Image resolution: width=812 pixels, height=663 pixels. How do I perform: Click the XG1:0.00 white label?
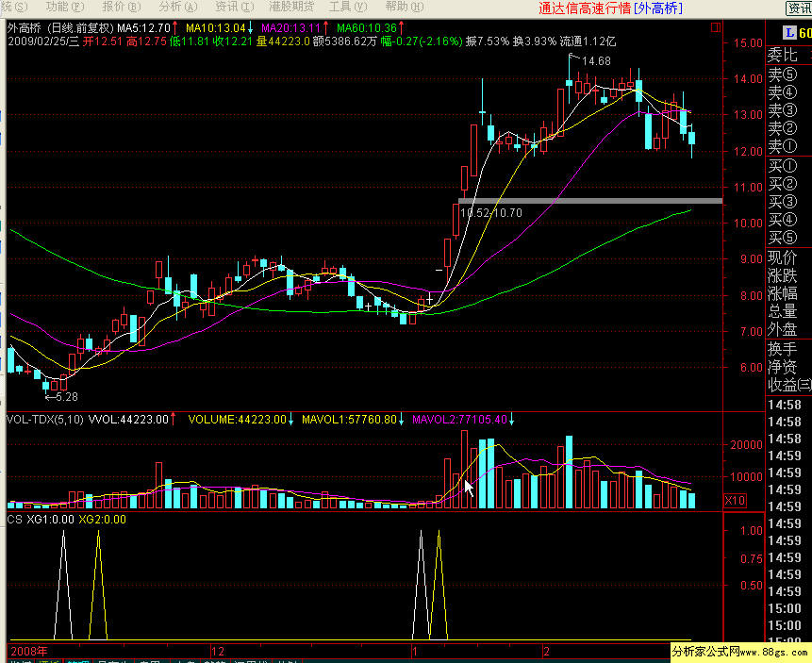50,519
